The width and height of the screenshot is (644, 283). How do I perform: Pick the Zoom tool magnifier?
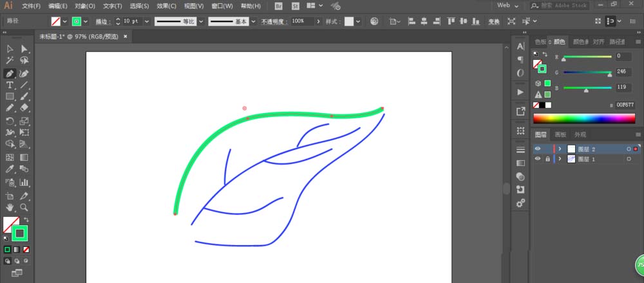24,207
